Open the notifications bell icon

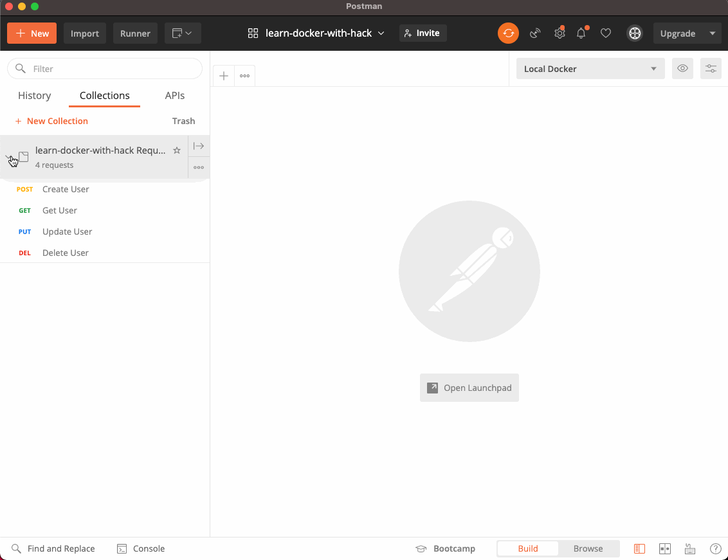[x=581, y=33]
